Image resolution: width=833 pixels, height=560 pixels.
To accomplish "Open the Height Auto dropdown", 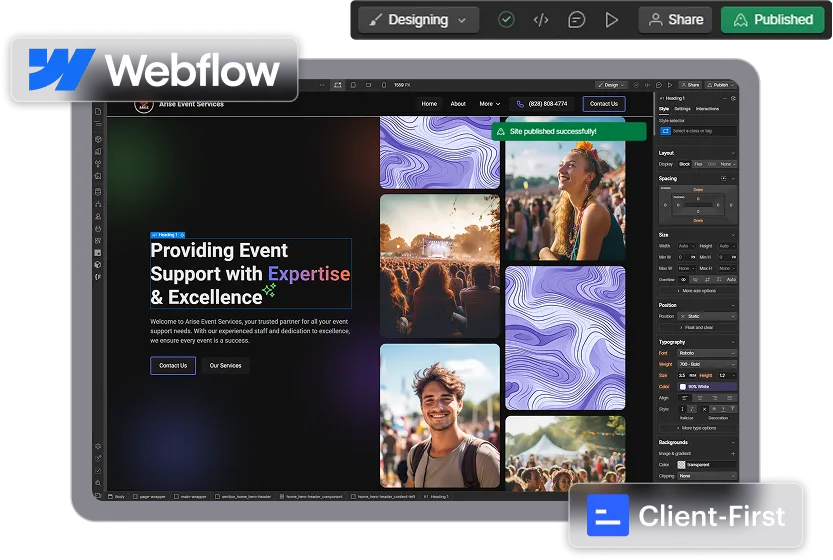I will [727, 246].
